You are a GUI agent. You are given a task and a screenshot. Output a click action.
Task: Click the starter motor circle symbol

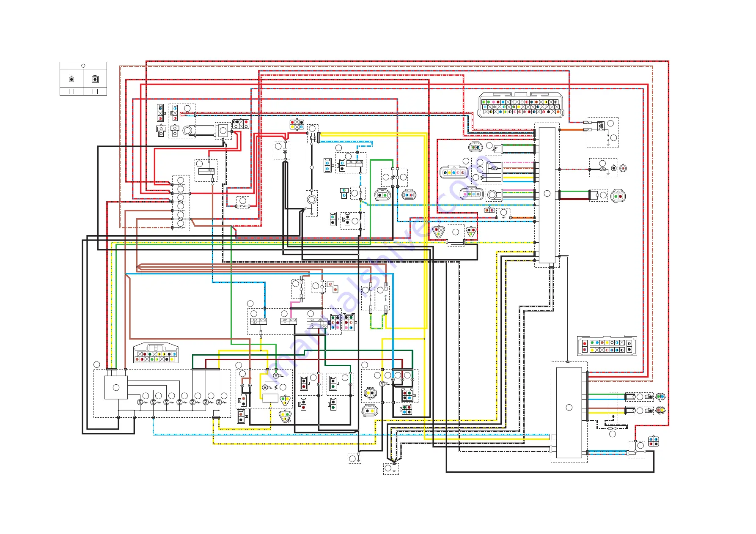312,200
